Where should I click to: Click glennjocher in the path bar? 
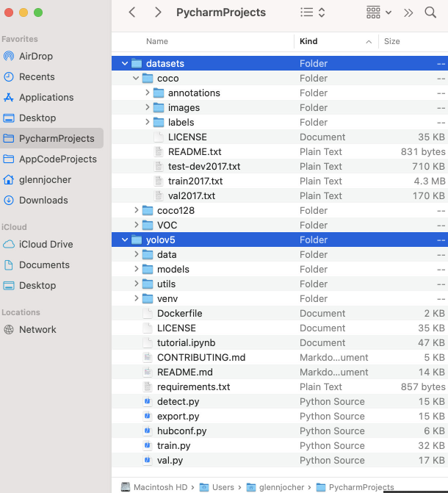click(x=275, y=487)
